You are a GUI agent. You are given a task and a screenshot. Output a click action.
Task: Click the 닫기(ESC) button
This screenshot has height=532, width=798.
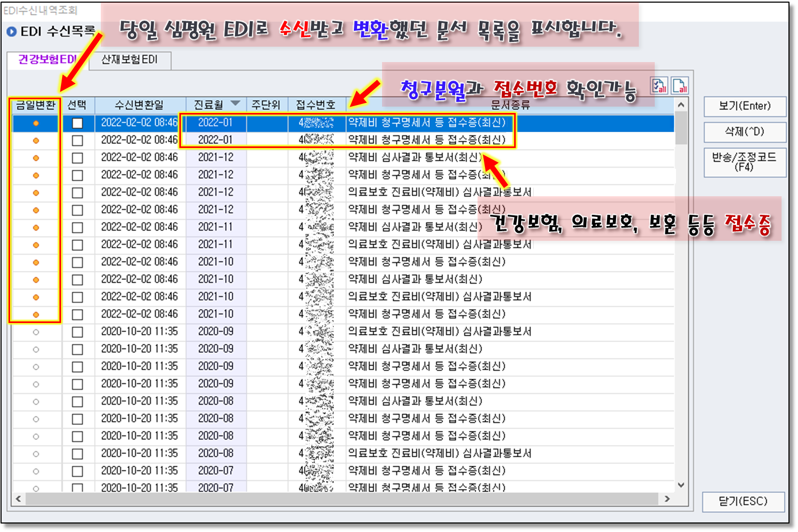pyautogui.click(x=743, y=502)
